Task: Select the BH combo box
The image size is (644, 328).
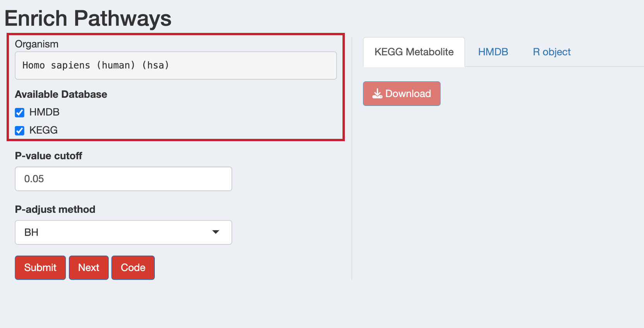Action: [x=123, y=232]
